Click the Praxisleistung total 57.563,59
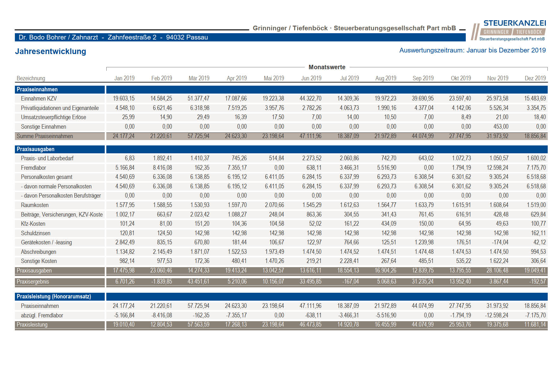Screen dimensions: 555x392 [198, 325]
